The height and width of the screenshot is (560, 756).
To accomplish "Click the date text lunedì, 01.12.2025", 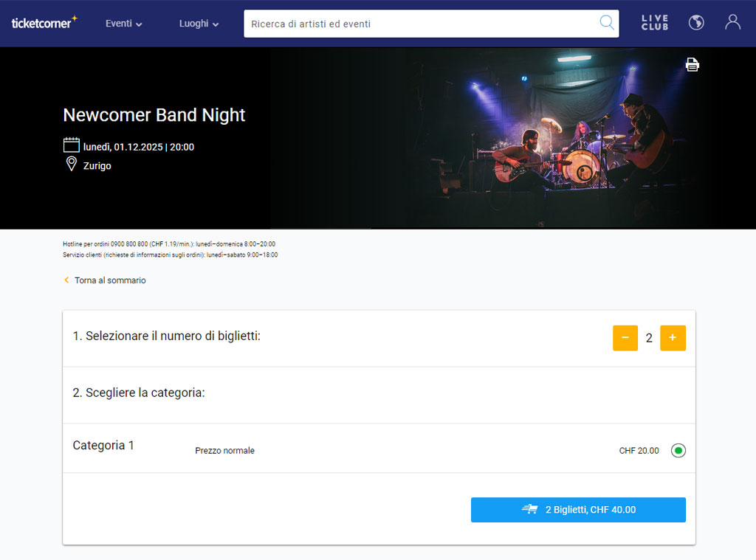I will [123, 147].
